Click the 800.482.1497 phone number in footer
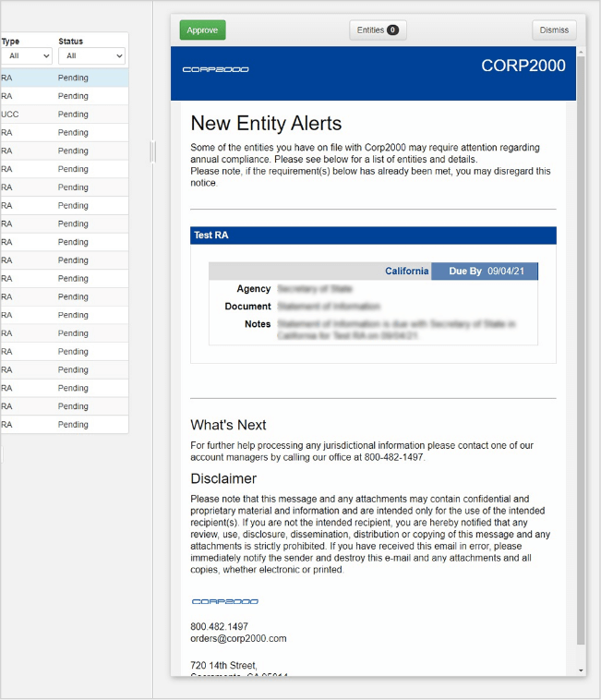Viewport: 601px width, 700px height. click(219, 626)
